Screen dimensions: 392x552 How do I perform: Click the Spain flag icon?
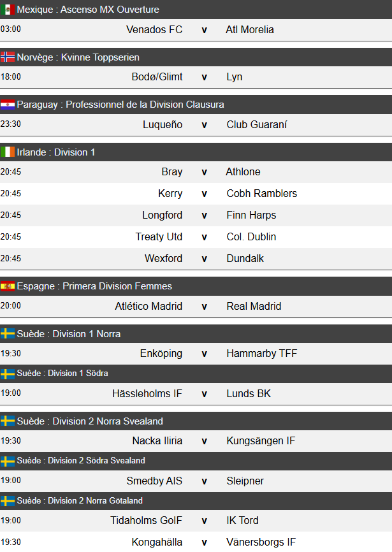(8, 286)
